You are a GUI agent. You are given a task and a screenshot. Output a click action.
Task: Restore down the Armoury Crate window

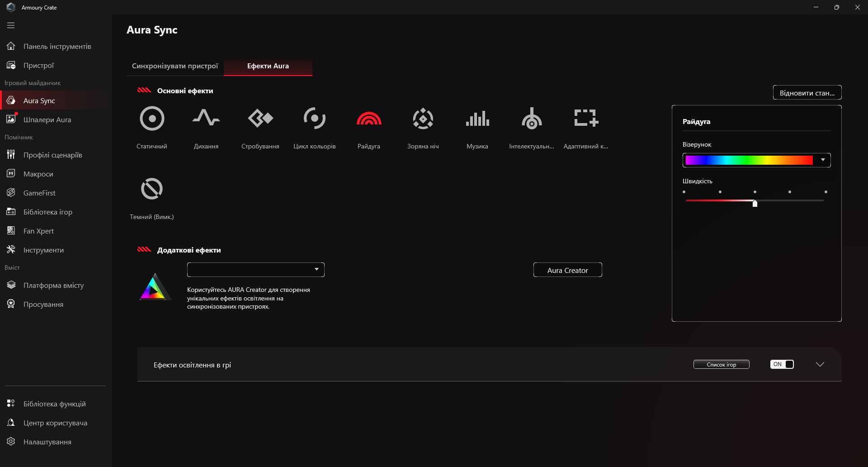(837, 7)
